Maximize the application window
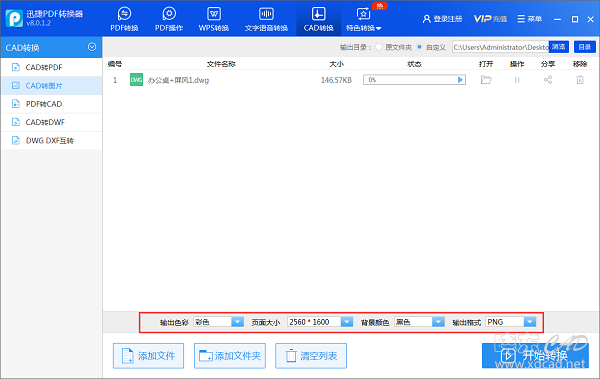The width and height of the screenshot is (600, 379). pyautogui.click(x=574, y=19)
